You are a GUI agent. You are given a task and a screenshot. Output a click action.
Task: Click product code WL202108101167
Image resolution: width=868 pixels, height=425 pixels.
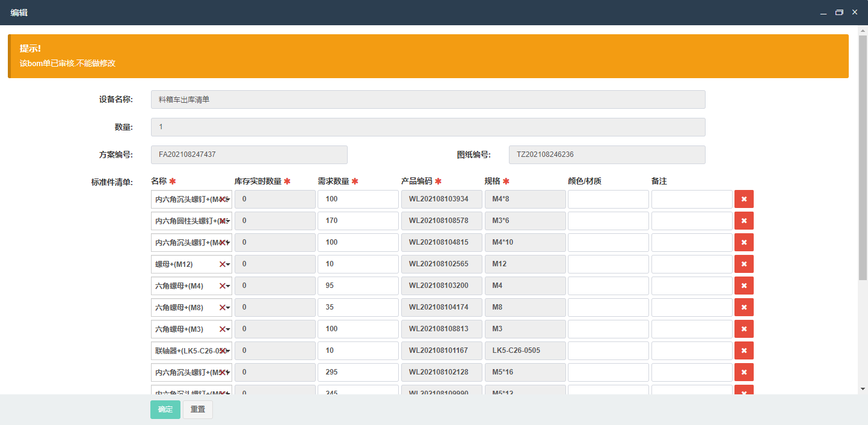tap(442, 350)
